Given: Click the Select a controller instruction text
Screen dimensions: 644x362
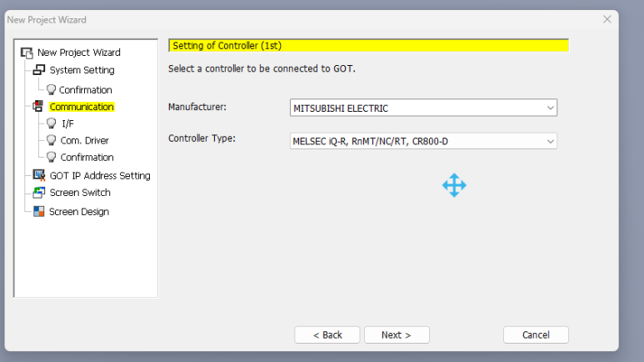Looking at the screenshot, I should tap(262, 68).
